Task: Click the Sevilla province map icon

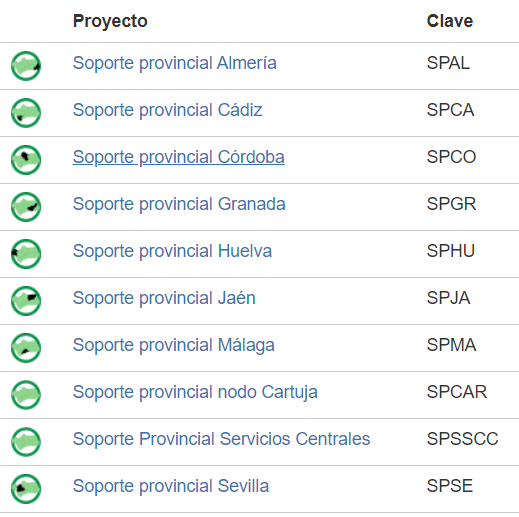Action: [26, 489]
